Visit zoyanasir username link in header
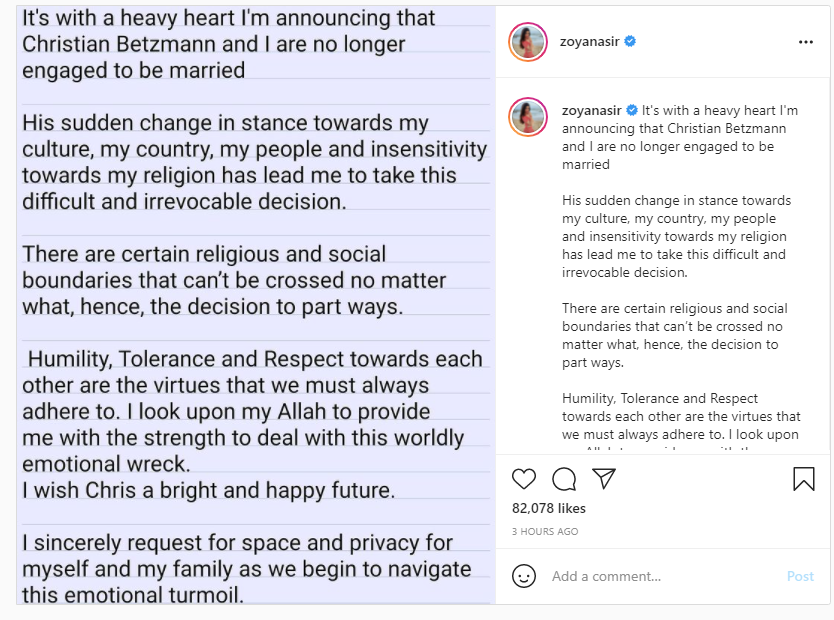Viewport: 834px width, 620px height. pos(589,41)
